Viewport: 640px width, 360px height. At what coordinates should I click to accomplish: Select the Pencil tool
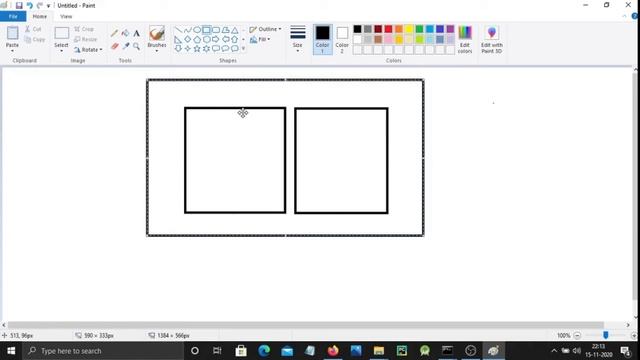click(x=114, y=33)
